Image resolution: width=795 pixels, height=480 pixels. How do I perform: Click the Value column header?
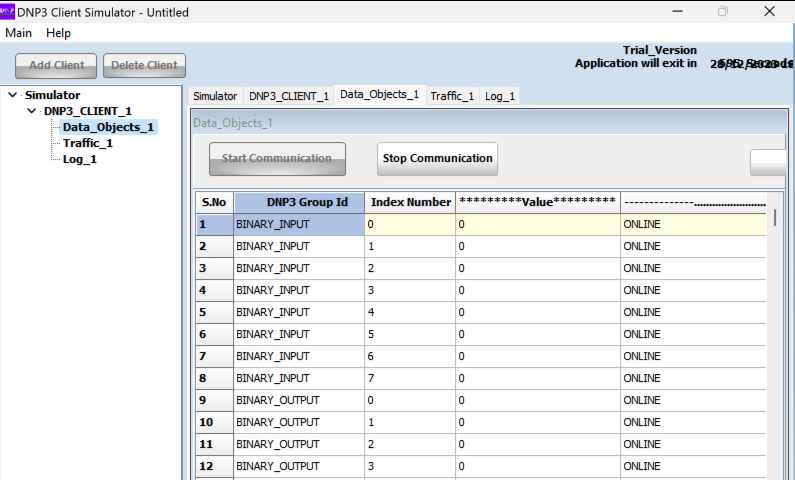537,202
